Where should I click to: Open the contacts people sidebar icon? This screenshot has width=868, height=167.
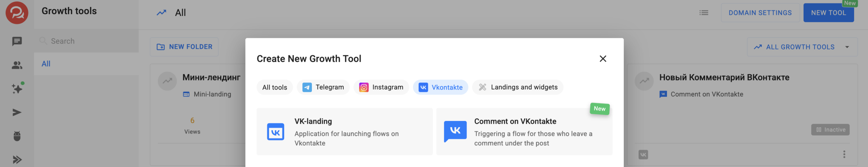[x=17, y=65]
